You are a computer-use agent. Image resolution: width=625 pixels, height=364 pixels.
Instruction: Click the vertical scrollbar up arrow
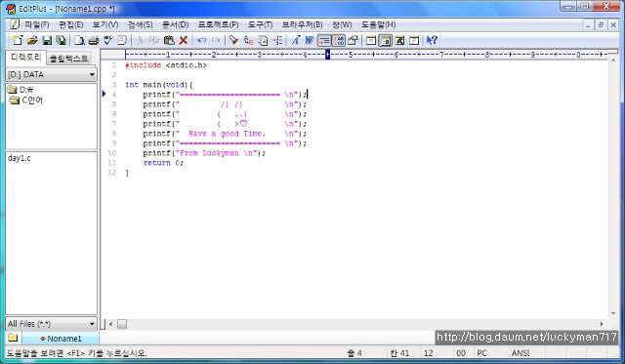613,61
